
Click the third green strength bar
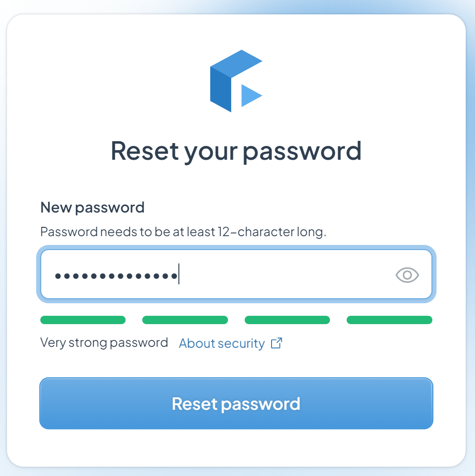pos(287,320)
